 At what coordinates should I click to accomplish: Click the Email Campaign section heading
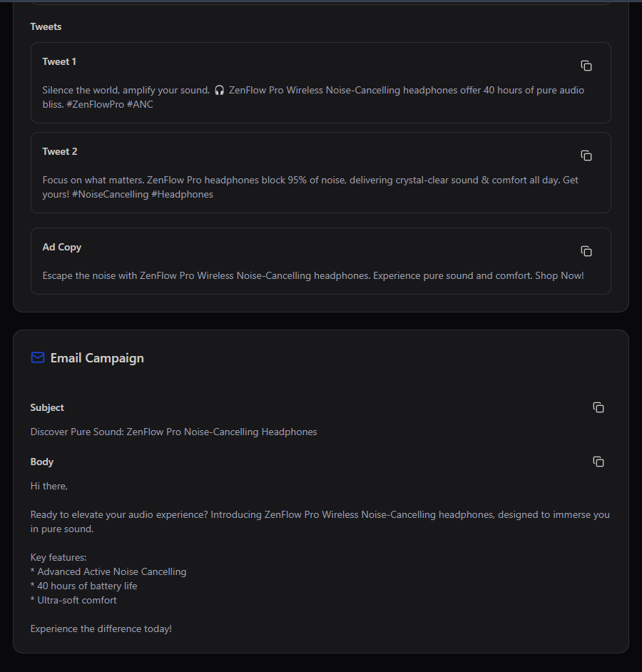[x=97, y=358]
